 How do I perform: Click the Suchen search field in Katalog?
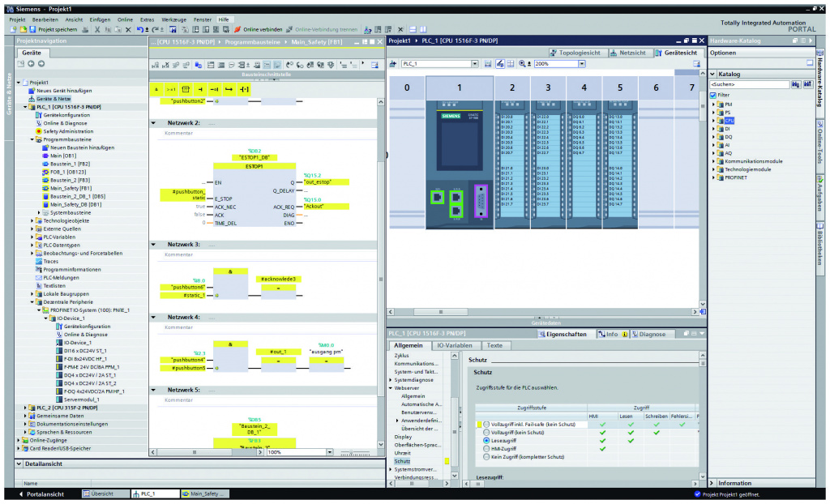click(749, 84)
